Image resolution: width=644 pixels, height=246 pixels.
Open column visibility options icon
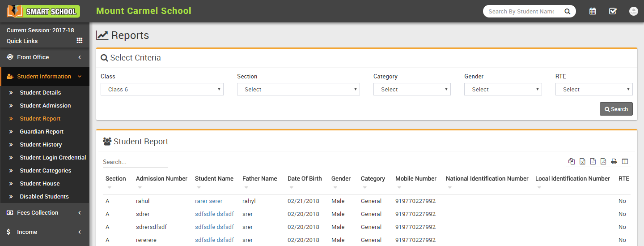pos(625,162)
